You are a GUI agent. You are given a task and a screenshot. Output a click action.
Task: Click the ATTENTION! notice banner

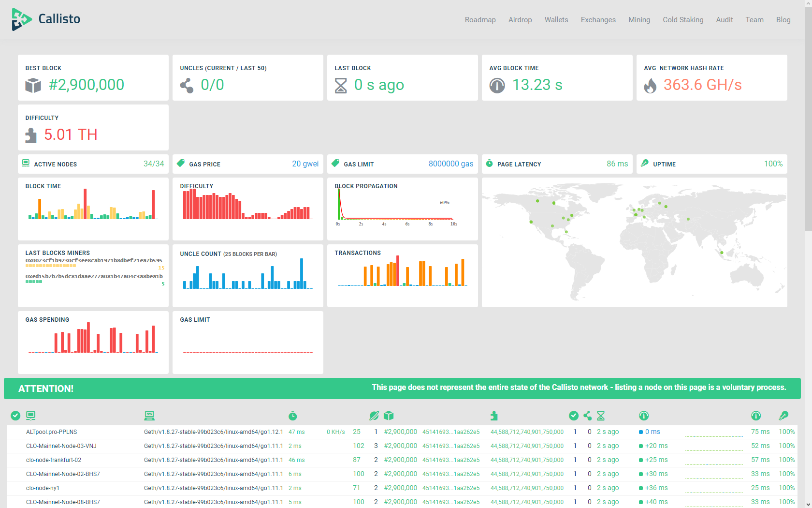pyautogui.click(x=402, y=388)
